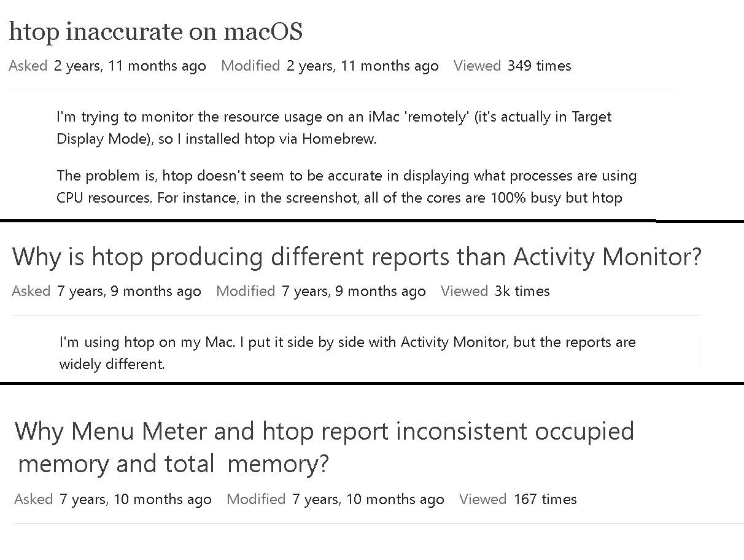Viewport: 744px width, 560px height.
Task: Open the "Why is htop producing different reports" title
Action: tap(356, 256)
